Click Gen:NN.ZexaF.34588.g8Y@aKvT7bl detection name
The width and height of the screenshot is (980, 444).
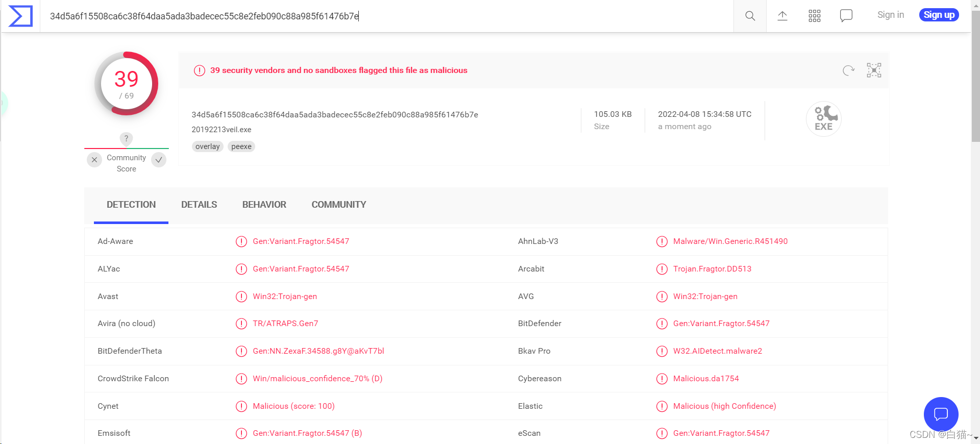coord(318,351)
